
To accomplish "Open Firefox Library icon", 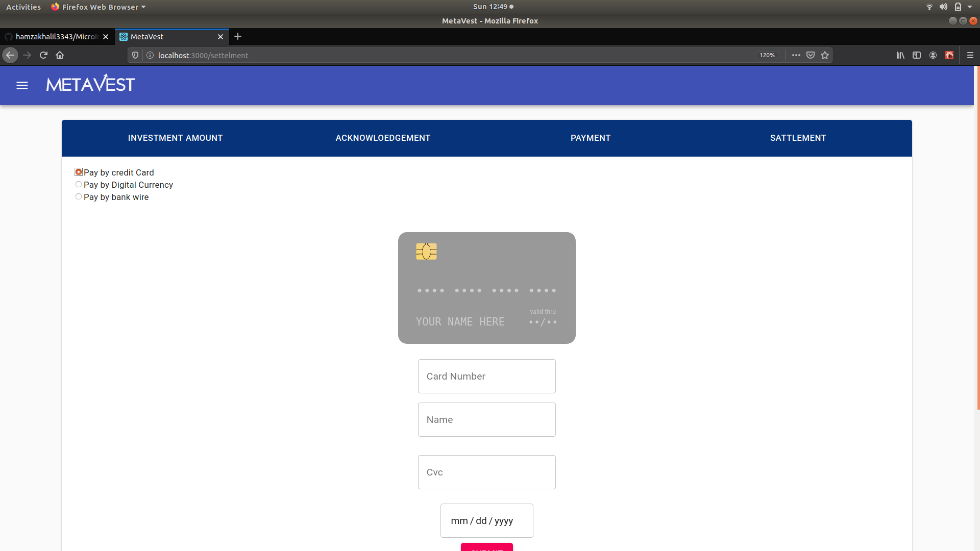I will pyautogui.click(x=900, y=55).
